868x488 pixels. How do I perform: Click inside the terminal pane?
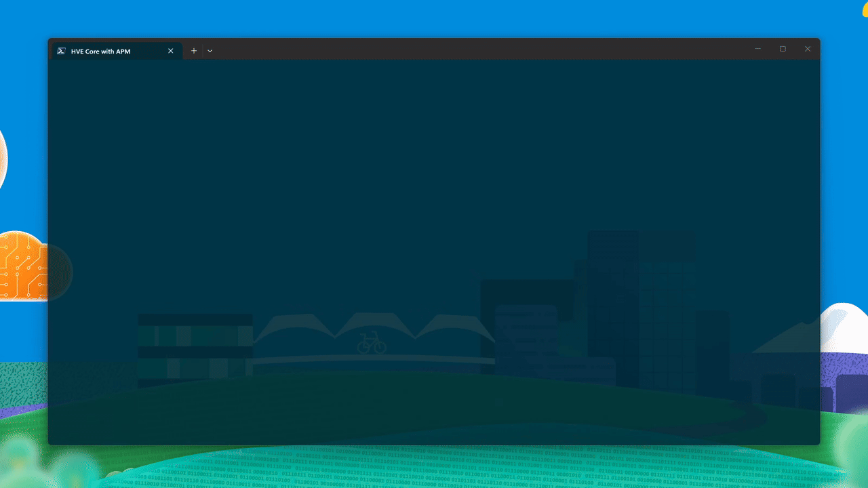pyautogui.click(x=434, y=252)
